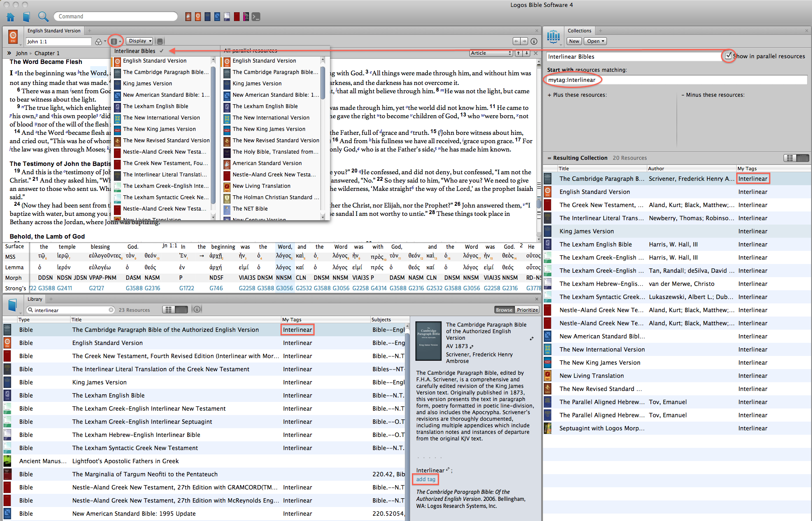The image size is (812, 521).
Task: Open the ESV resource panel menu icon
Action: click(13, 37)
